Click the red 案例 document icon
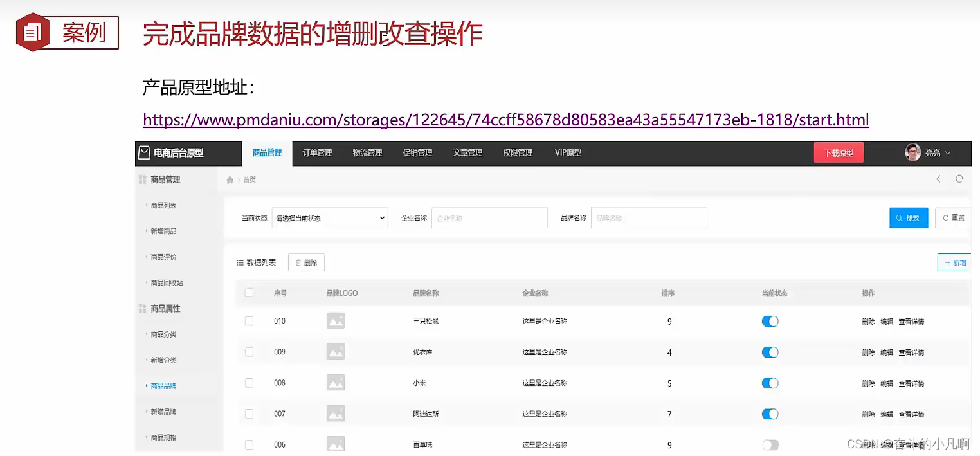 32,32
